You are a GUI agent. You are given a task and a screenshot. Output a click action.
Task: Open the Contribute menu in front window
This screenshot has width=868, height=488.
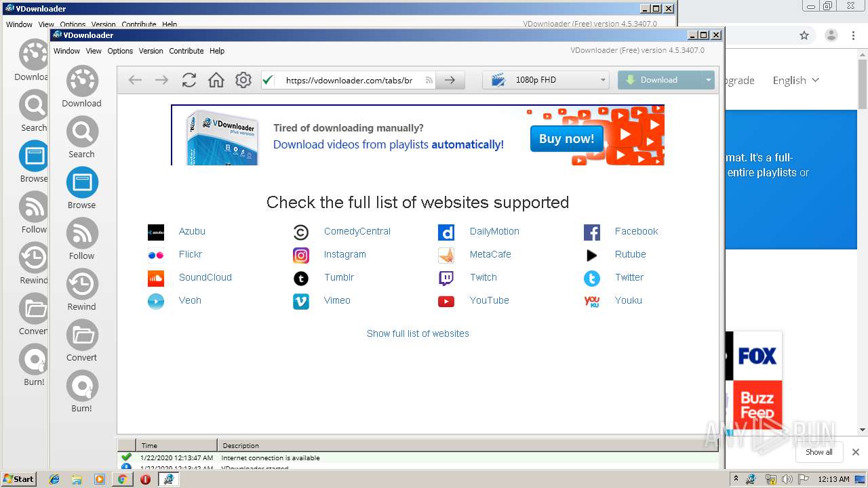pos(186,51)
